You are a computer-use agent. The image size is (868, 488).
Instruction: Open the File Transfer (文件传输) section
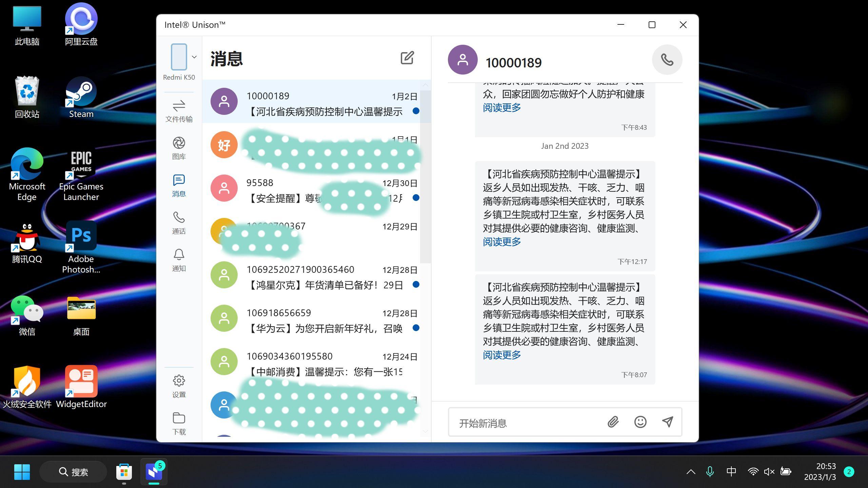(x=179, y=111)
